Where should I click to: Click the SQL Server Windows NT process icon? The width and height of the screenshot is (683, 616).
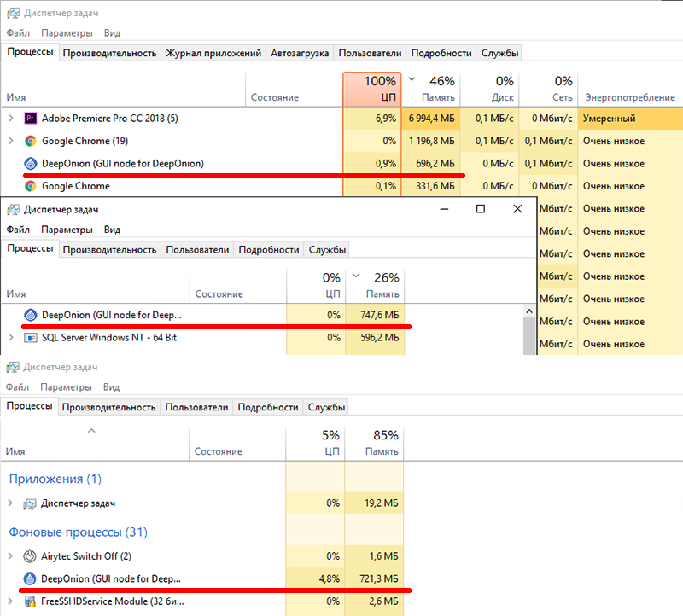(30, 337)
